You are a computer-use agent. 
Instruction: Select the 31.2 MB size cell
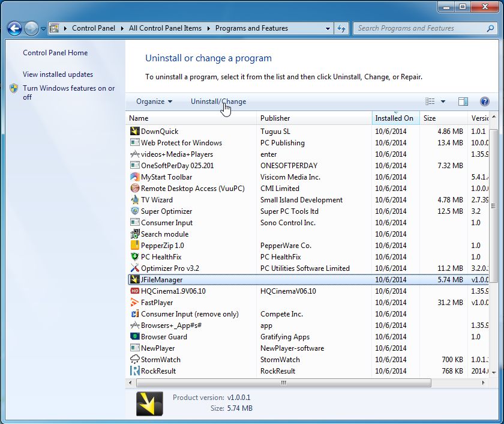pyautogui.click(x=450, y=303)
